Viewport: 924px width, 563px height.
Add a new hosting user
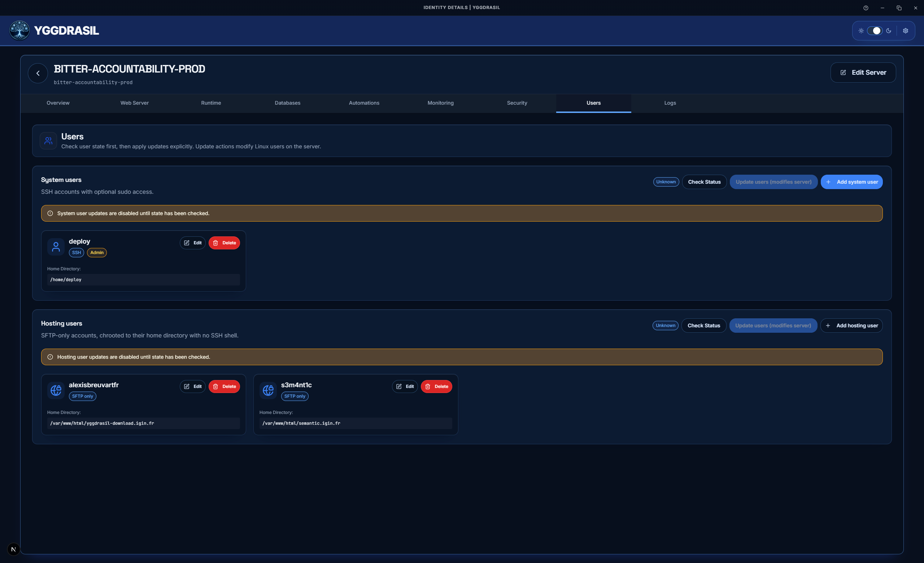851,326
